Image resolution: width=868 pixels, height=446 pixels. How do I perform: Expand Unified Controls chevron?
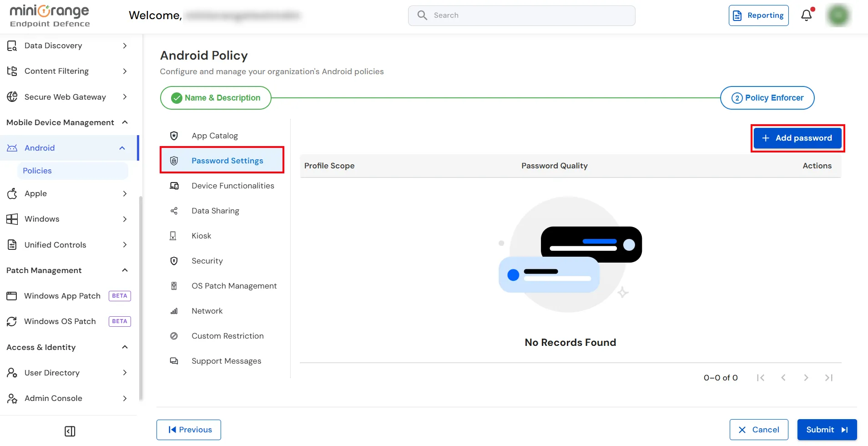tap(125, 244)
